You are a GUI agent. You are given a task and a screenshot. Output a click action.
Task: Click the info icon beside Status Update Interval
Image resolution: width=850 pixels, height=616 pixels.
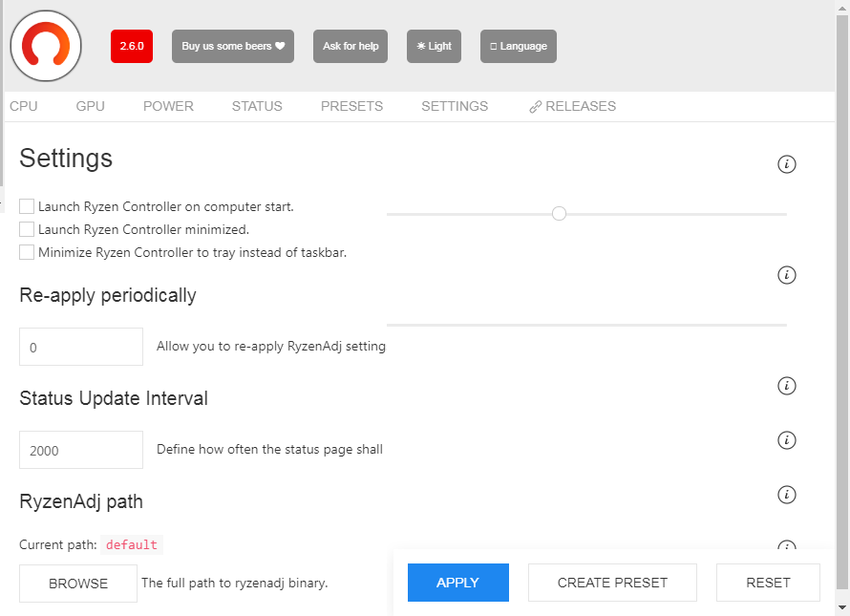pos(787,386)
